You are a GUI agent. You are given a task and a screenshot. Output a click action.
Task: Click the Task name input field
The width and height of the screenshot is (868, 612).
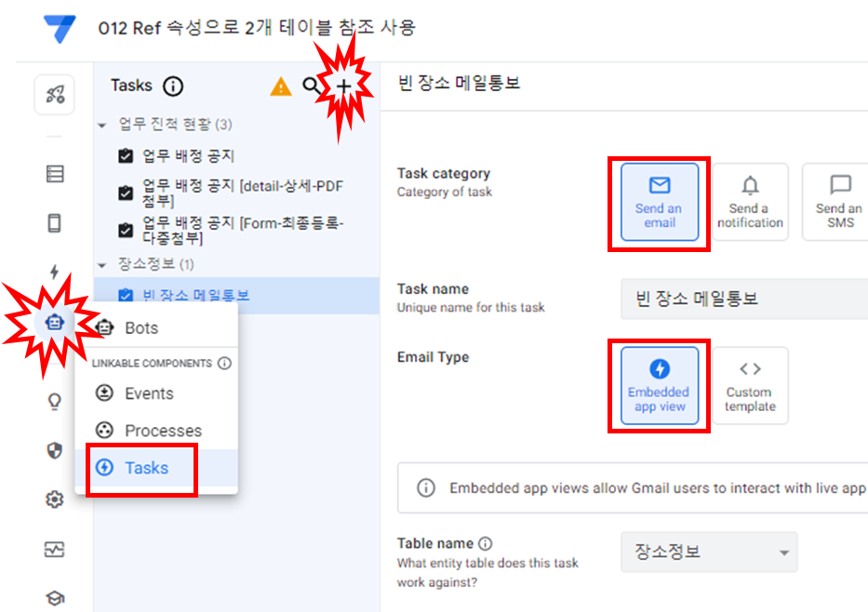tap(744, 299)
